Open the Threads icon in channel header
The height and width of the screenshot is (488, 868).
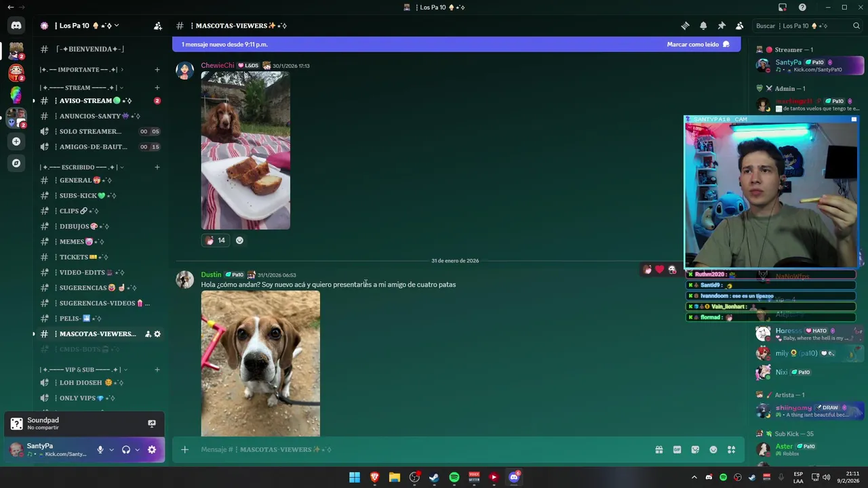point(685,26)
